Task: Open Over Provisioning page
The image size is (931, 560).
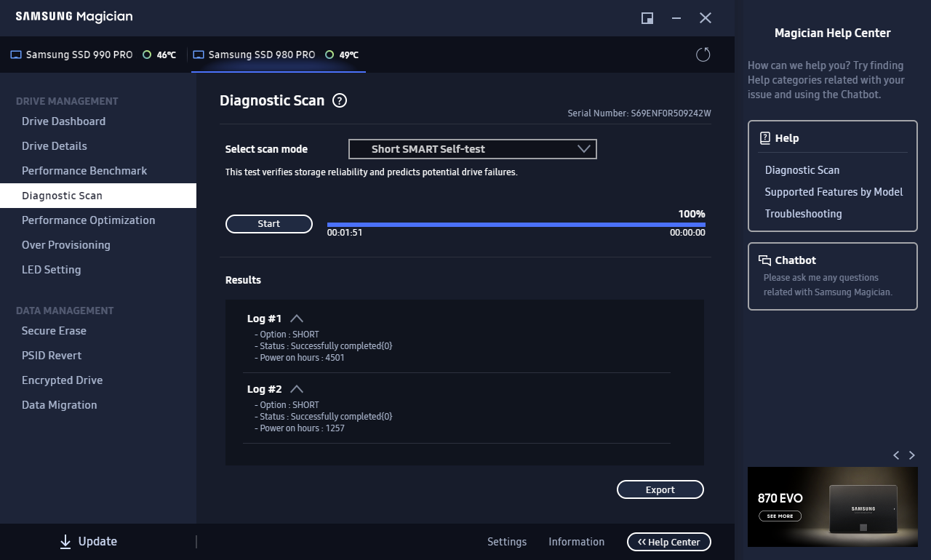Action: pyautogui.click(x=98, y=245)
